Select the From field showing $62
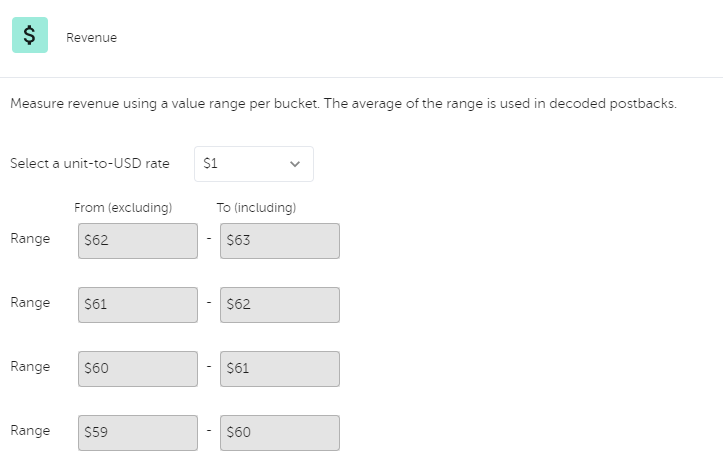Image resolution: width=723 pixels, height=465 pixels. tap(138, 241)
